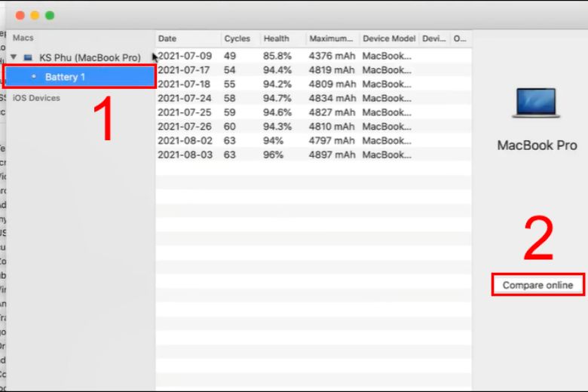Image resolution: width=588 pixels, height=392 pixels.
Task: Select the 2021-07-17 row date
Action: coord(184,70)
